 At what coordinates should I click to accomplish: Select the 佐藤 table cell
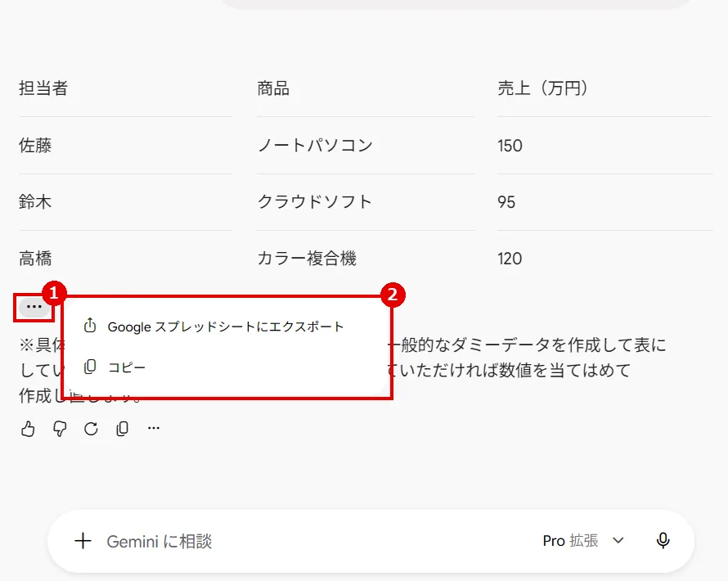point(35,146)
